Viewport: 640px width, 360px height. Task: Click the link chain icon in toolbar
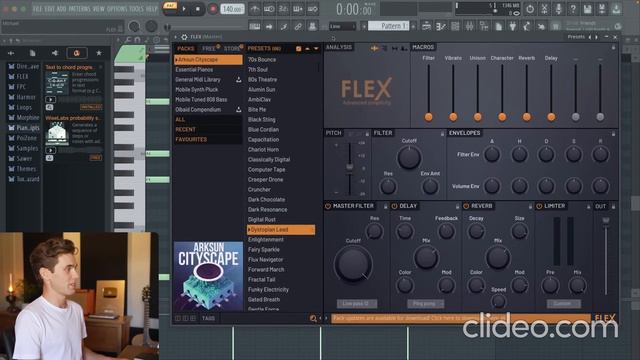coord(298,26)
